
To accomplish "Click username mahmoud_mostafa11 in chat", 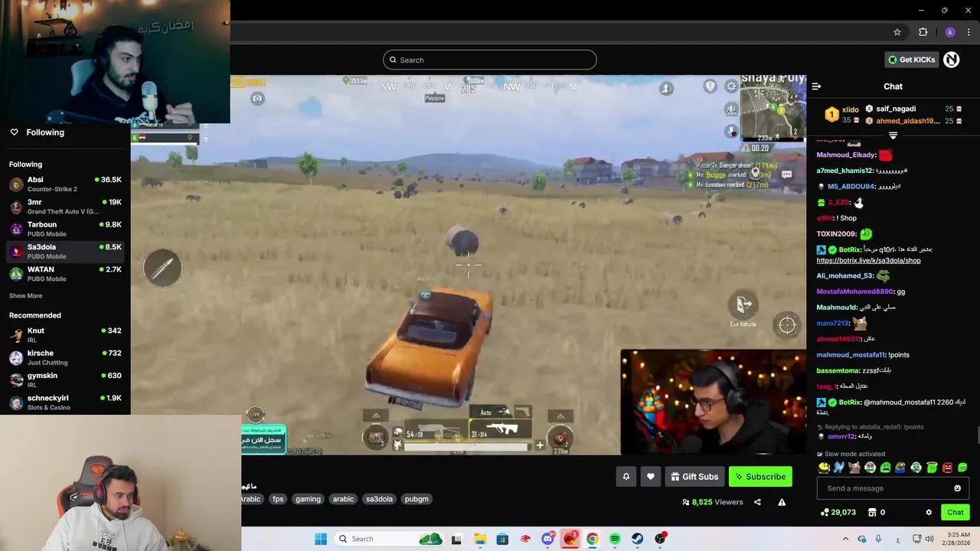I will pos(851,355).
